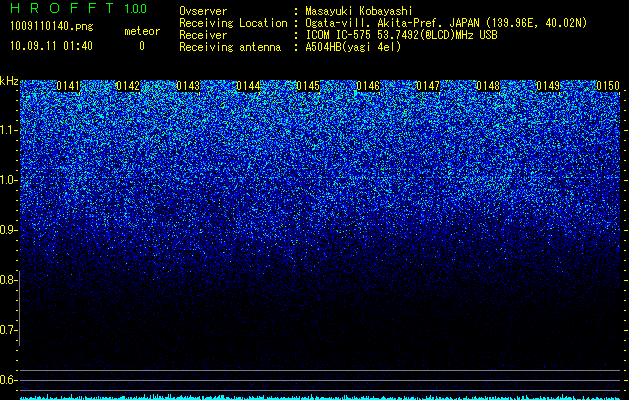
Task: Click the 1.0.0 version number
Action: (135, 8)
